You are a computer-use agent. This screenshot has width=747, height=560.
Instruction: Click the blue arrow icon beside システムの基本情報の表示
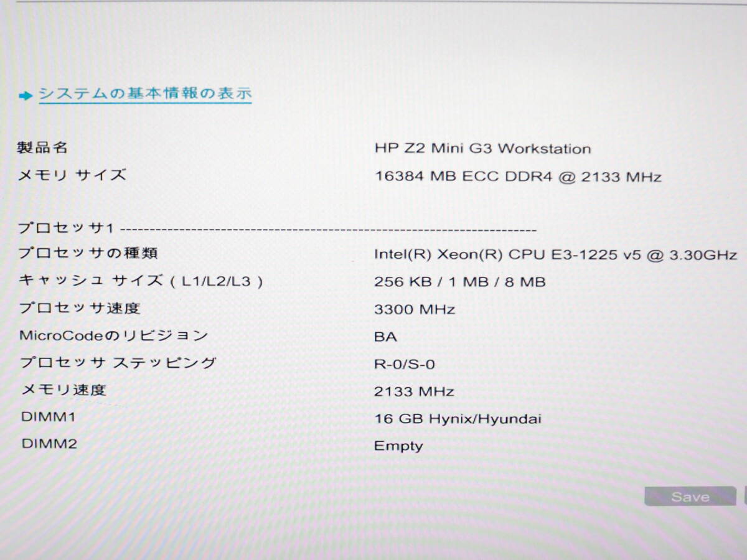26,96
